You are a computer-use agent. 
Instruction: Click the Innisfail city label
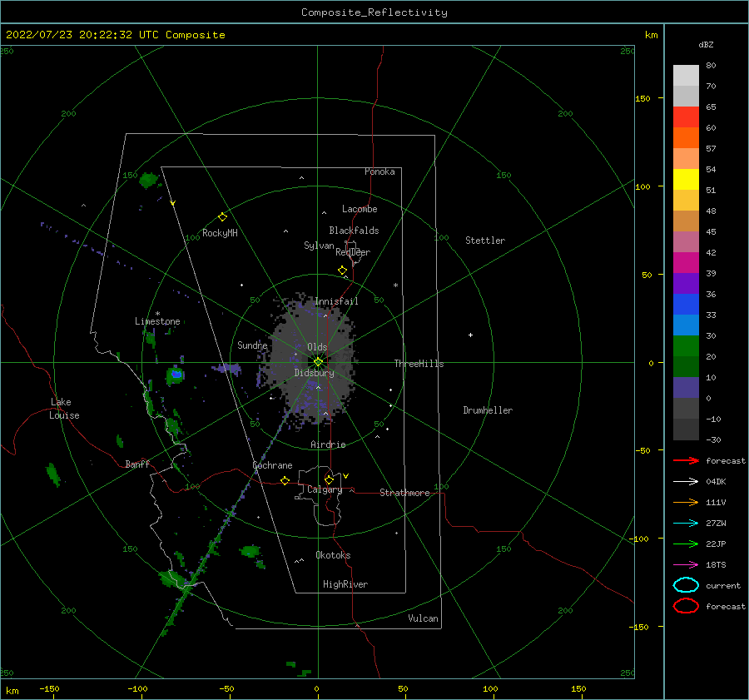[x=336, y=301]
